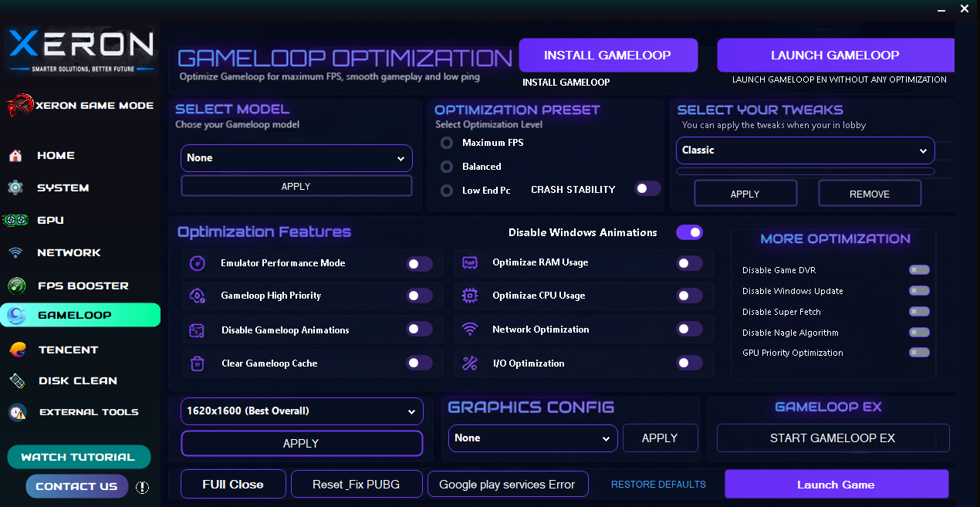Select the Maximum FPS preset
The width and height of the screenshot is (980, 507).
447,143
